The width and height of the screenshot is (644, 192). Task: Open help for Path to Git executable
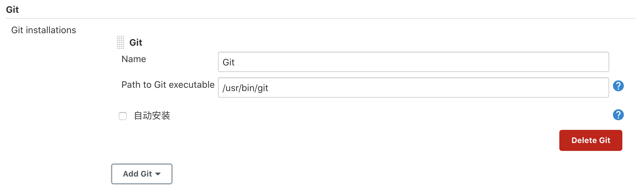point(618,86)
